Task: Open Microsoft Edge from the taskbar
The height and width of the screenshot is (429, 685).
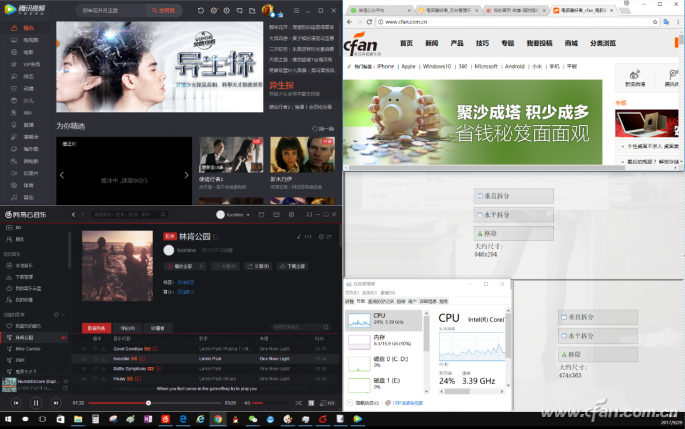Action: (183, 419)
